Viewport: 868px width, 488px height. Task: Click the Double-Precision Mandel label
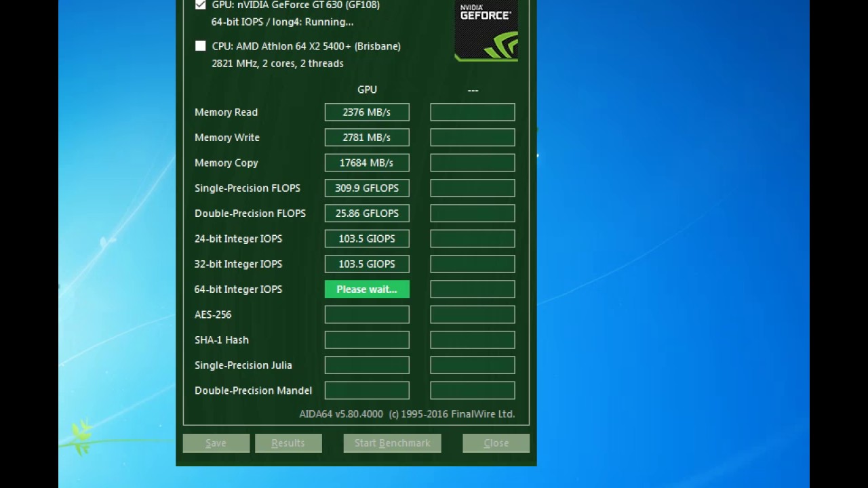point(254,390)
